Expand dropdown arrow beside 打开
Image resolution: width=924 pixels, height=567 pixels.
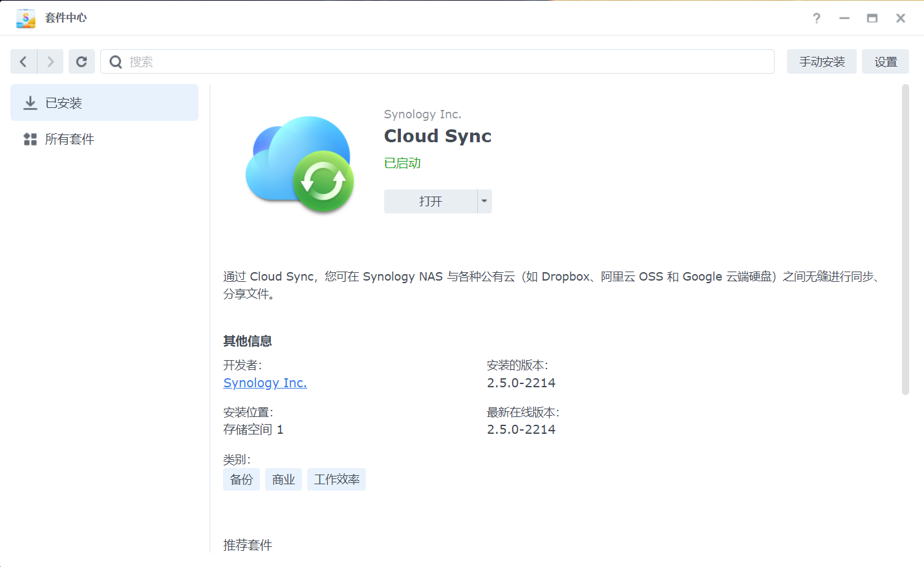point(484,201)
